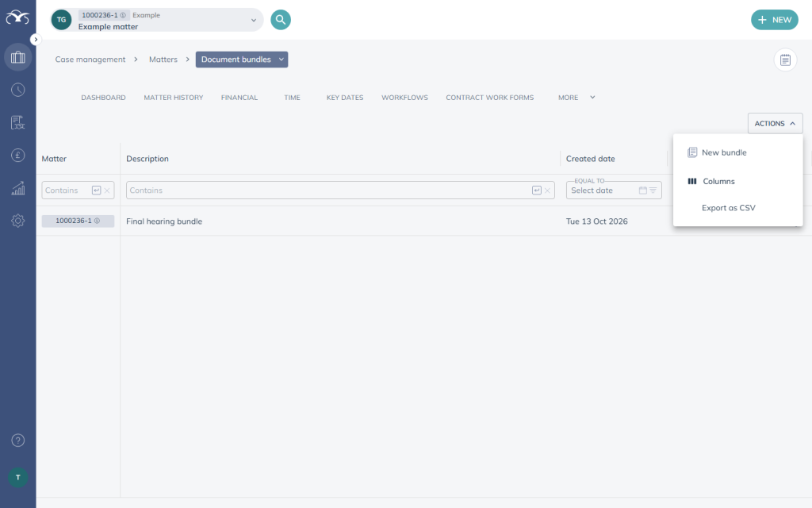The width and height of the screenshot is (812, 508).
Task: Expand the sidebar with arrow toggle
Action: [x=35, y=40]
